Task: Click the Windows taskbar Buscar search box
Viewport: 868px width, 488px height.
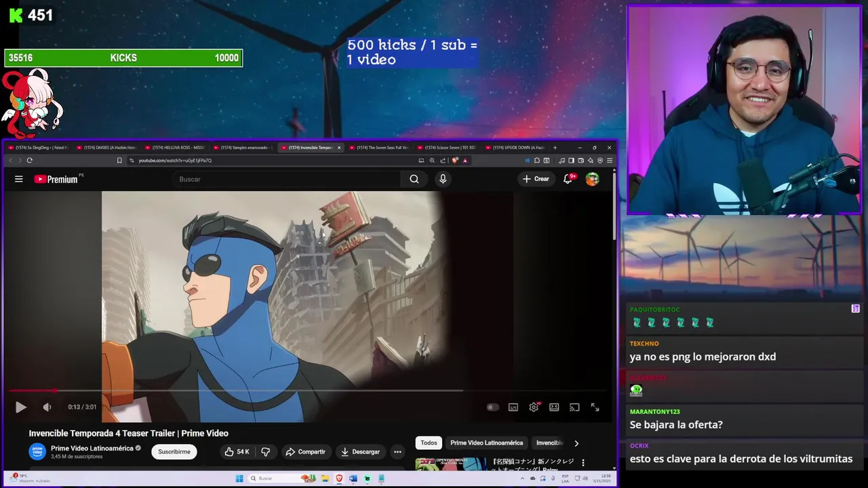Action: pyautogui.click(x=282, y=479)
